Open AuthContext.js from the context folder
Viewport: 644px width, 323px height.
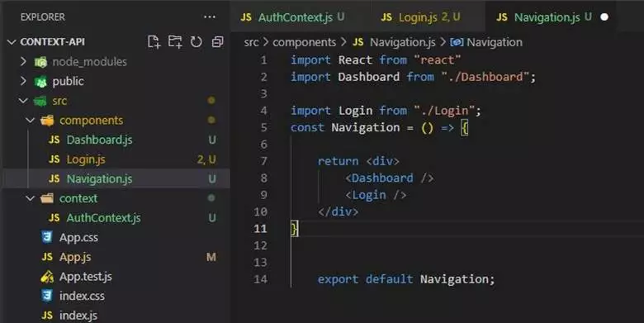pyautogui.click(x=103, y=218)
